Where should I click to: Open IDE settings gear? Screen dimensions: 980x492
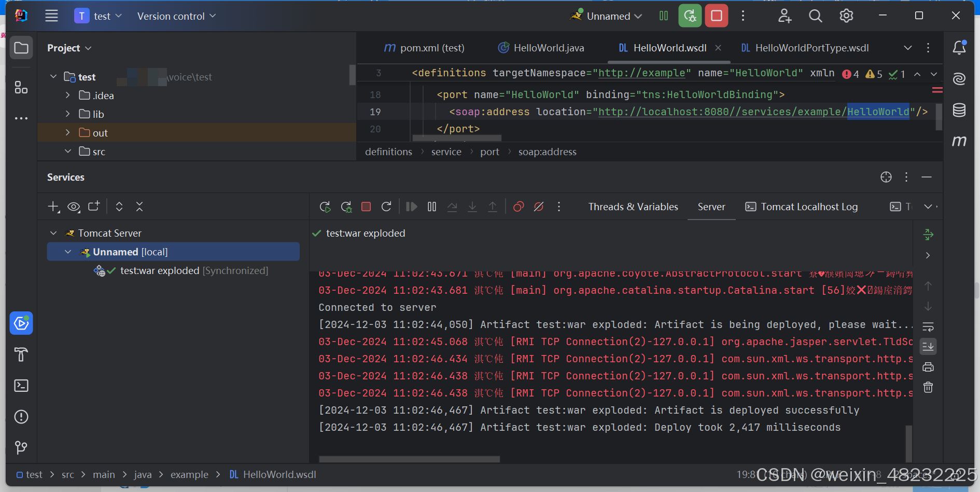(846, 16)
